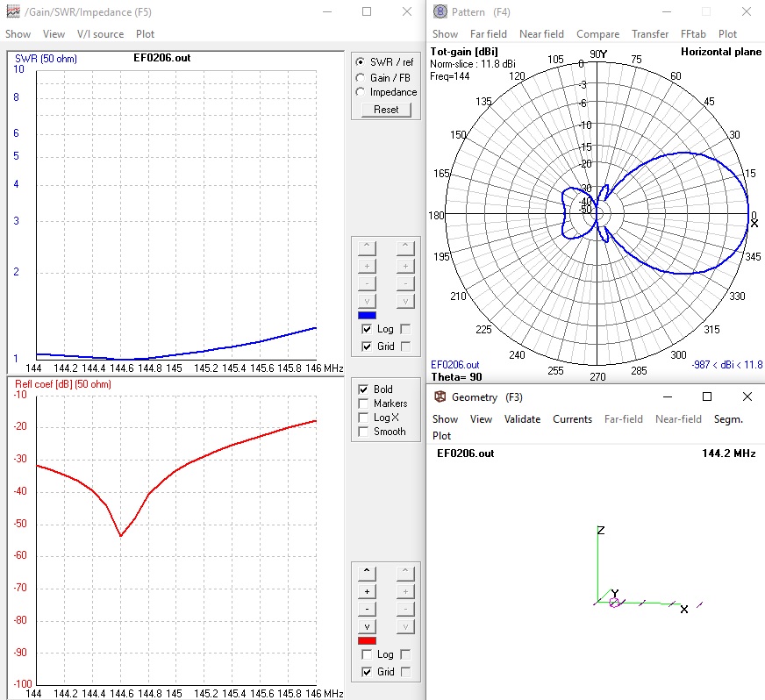Click the Pattern window title bar icon
This screenshot has width=765, height=700.
tap(440, 12)
